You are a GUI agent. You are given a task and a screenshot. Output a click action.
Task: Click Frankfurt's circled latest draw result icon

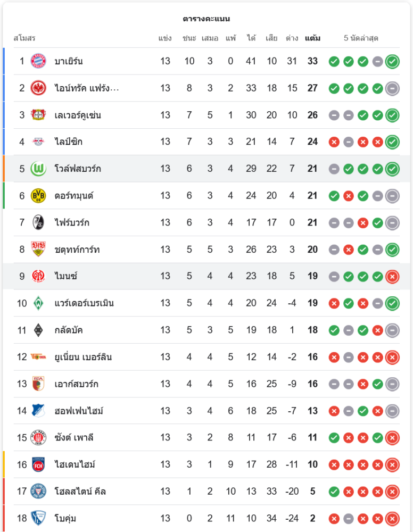(392, 88)
